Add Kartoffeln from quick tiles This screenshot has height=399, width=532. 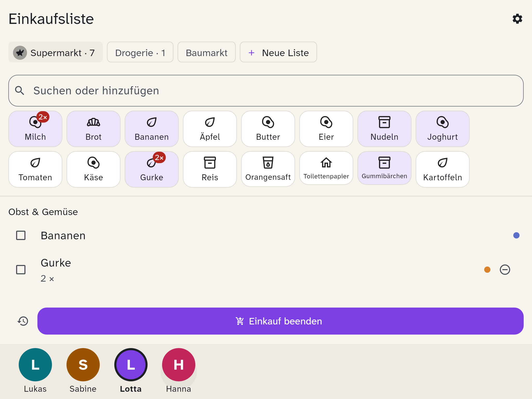click(443, 169)
